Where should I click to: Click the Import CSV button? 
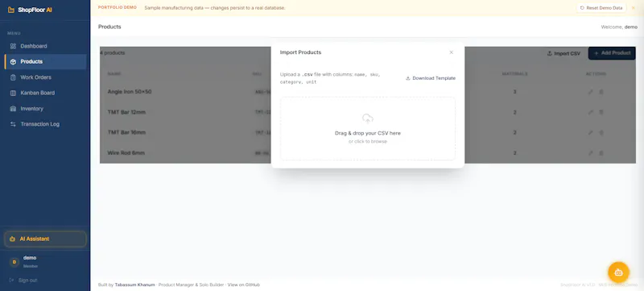coord(563,53)
